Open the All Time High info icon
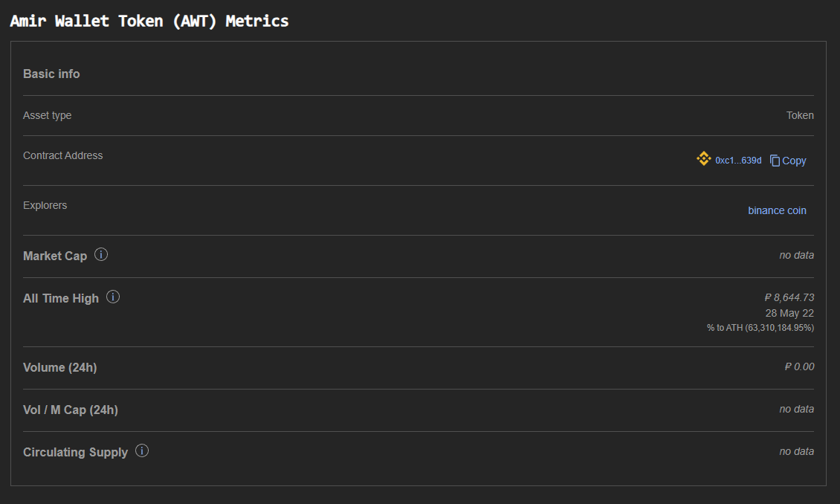 [113, 297]
